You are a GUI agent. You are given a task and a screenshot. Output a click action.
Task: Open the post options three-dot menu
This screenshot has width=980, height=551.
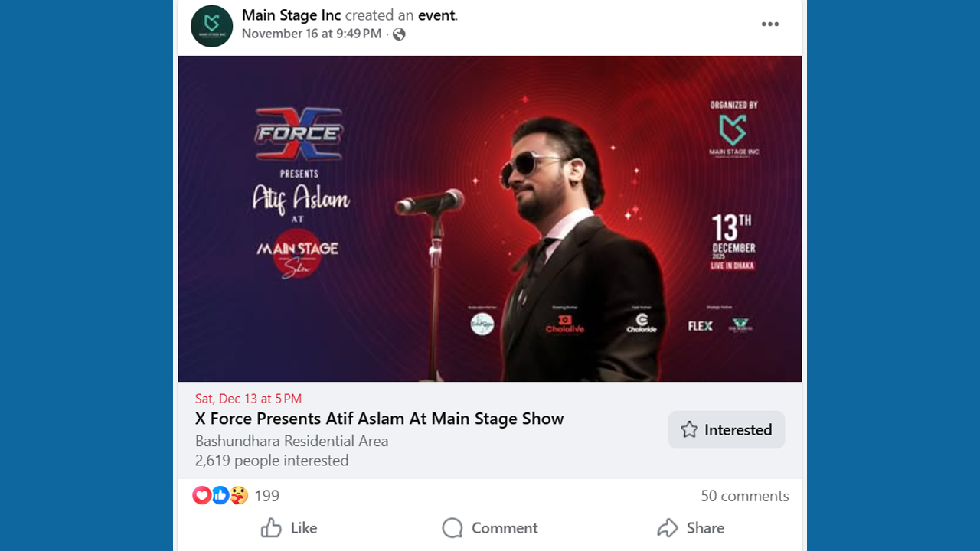[x=769, y=24]
